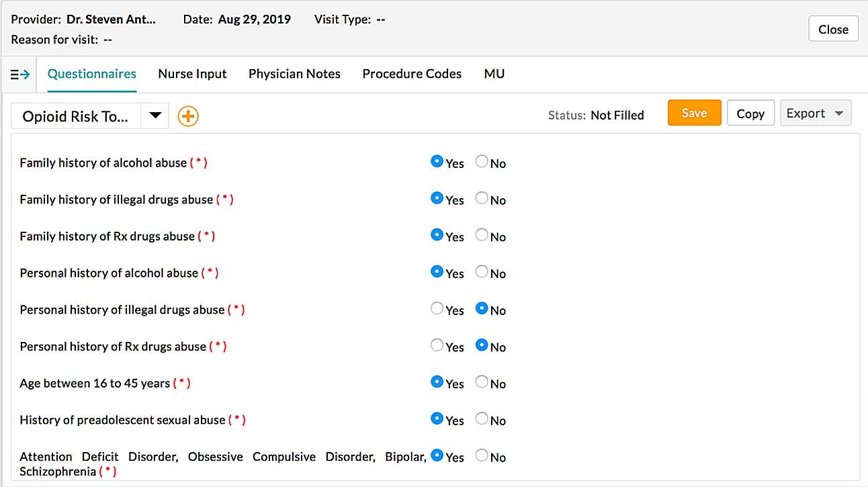
Task: Open the Physician Notes tab
Action: click(294, 74)
